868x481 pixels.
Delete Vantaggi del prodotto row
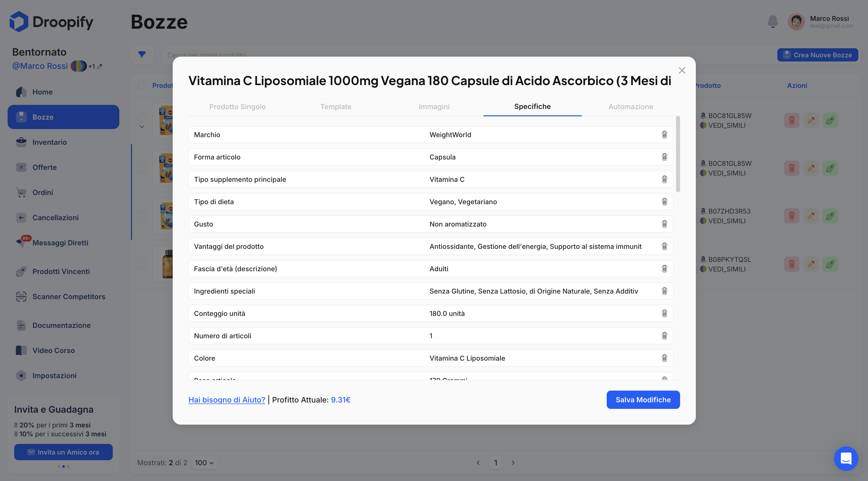(x=664, y=246)
